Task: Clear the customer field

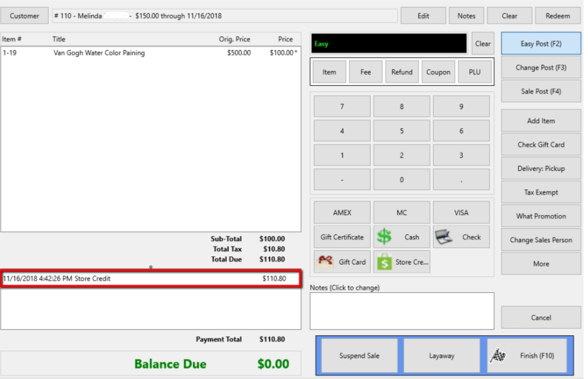Action: pos(510,16)
